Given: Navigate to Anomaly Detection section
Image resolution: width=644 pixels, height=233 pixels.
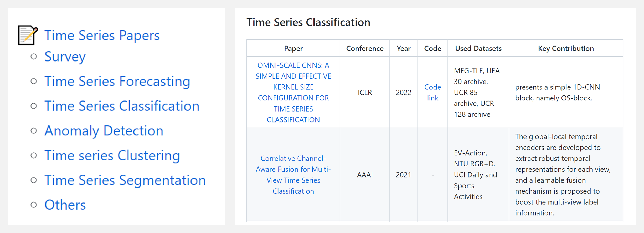Looking at the screenshot, I should coord(104,131).
